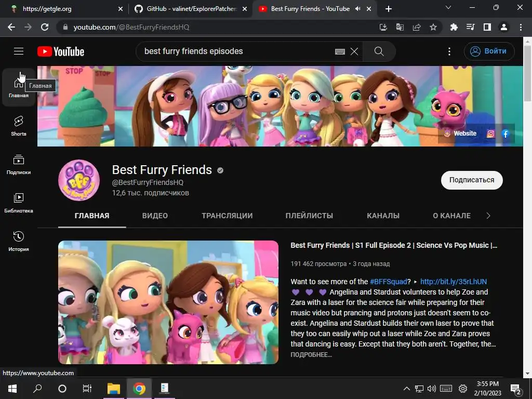Open the notification center
Screen dimensions: 532x399
[x=516, y=389]
